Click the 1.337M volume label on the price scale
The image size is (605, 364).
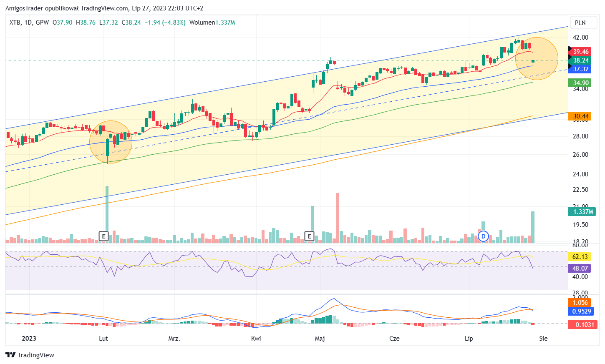(583, 212)
